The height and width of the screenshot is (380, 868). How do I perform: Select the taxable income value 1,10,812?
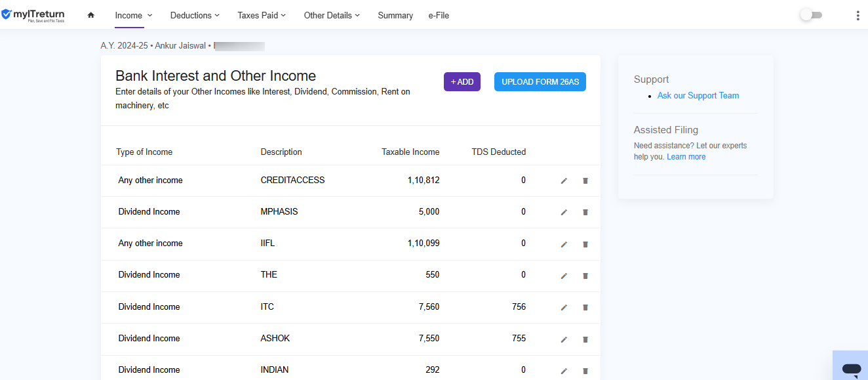[424, 180]
